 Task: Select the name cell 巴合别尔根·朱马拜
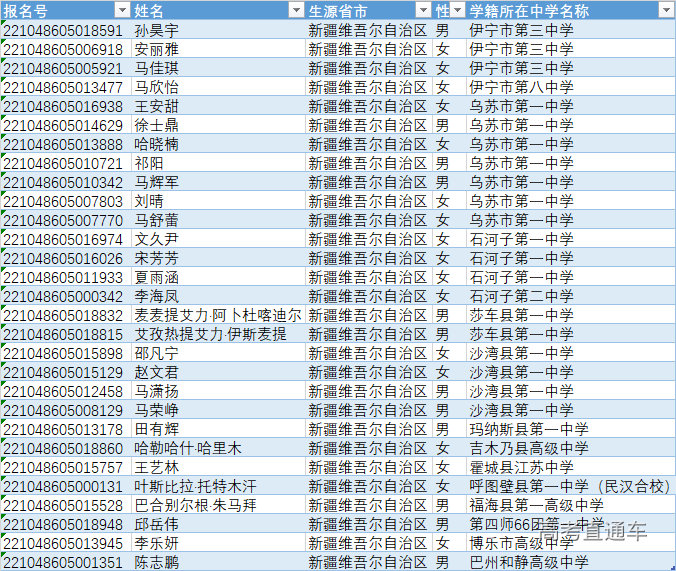195,505
